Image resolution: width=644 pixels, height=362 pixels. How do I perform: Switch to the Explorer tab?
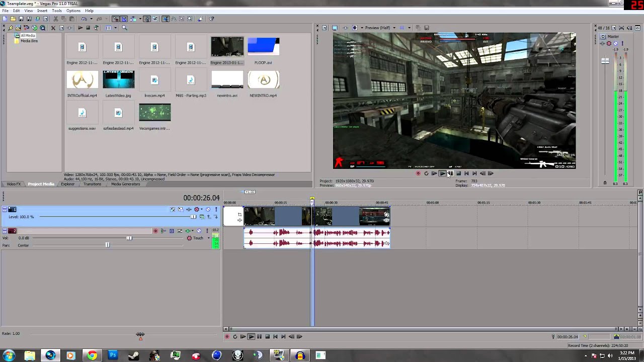click(x=67, y=184)
